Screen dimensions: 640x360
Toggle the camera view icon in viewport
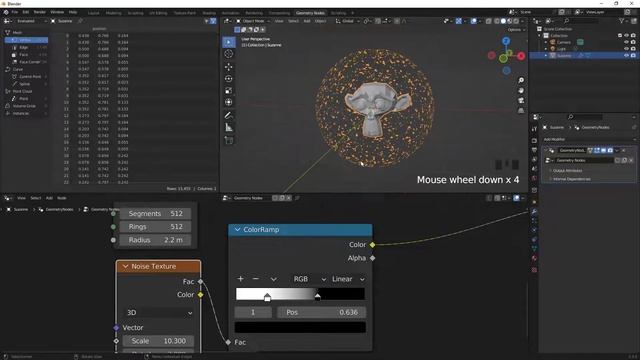[521, 100]
